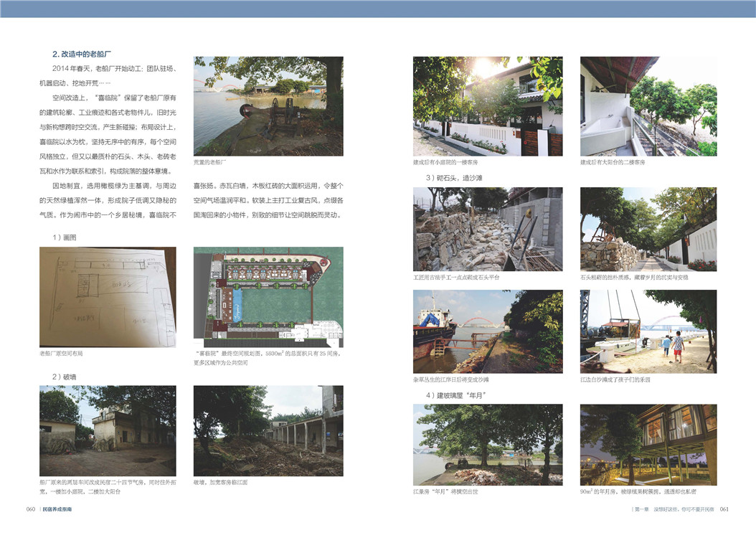The width and height of the screenshot is (756, 538).
Task: Select the broken wall construction photo
Action: [268, 430]
